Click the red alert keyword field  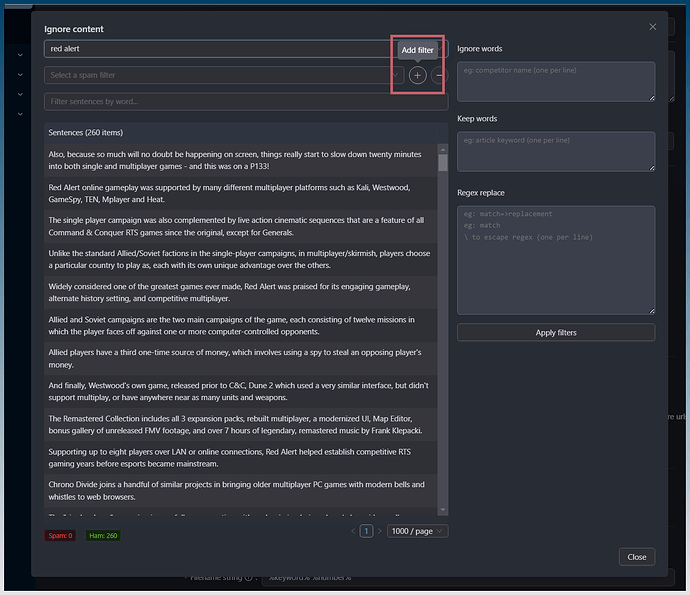point(215,48)
